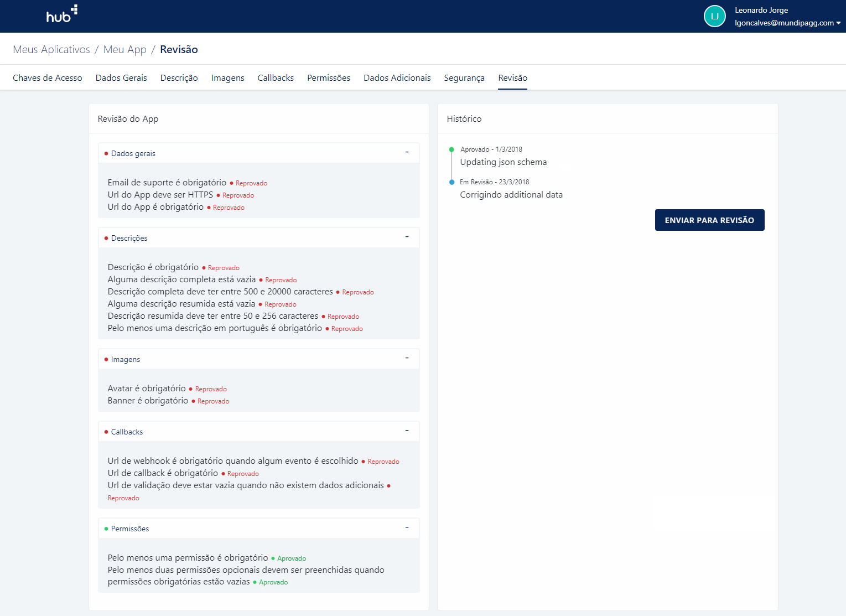Switch to Dados Gerais tab
The image size is (846, 616).
coord(121,78)
